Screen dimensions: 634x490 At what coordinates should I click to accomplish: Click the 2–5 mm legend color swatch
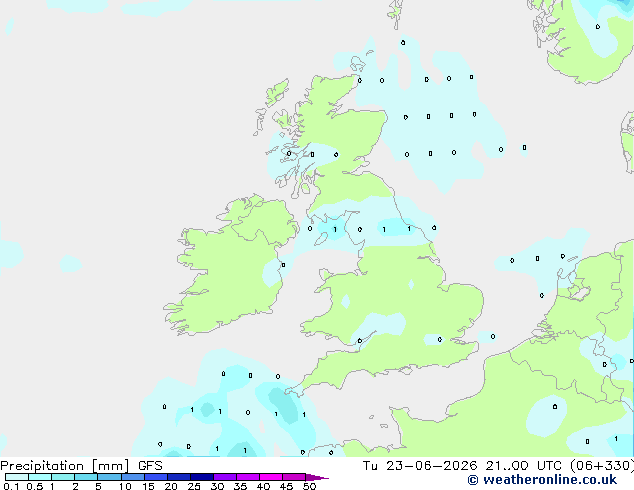[86, 477]
